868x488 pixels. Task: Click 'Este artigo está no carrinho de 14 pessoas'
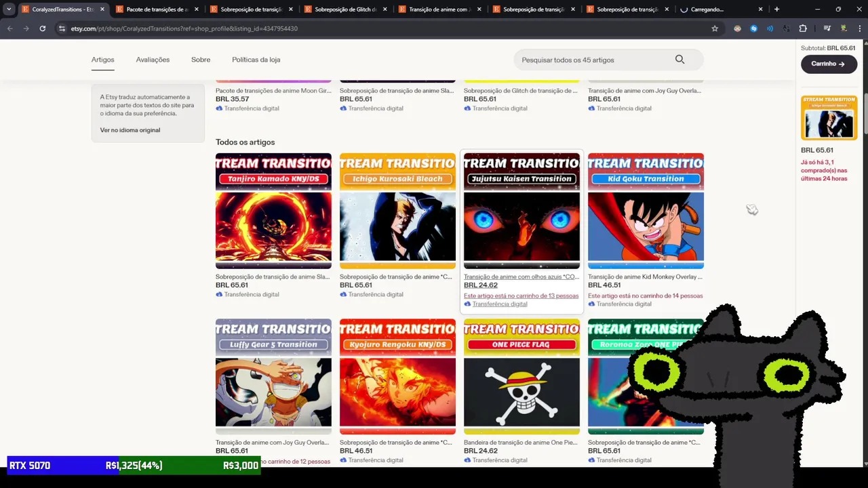(x=646, y=296)
